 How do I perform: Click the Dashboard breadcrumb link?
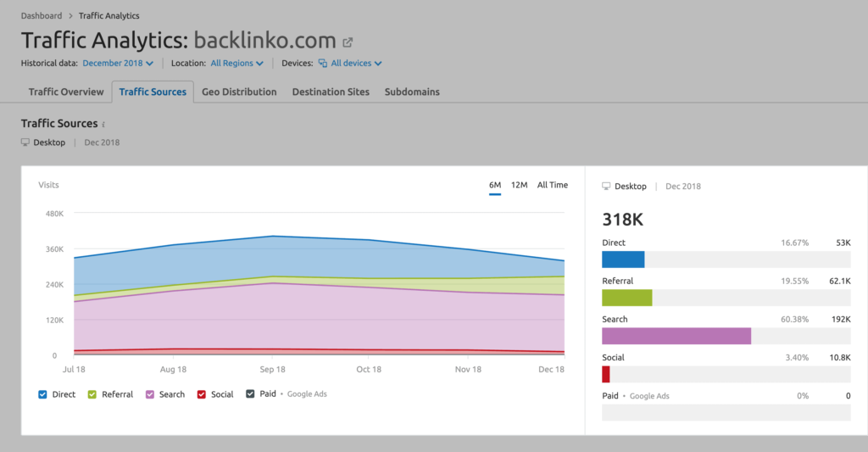click(x=42, y=16)
